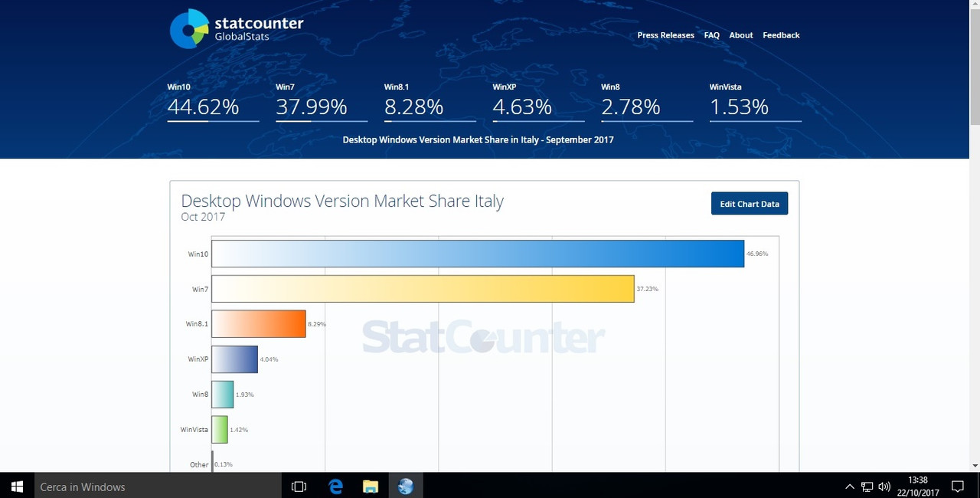Click the green WinVista chart bar

pyautogui.click(x=220, y=430)
